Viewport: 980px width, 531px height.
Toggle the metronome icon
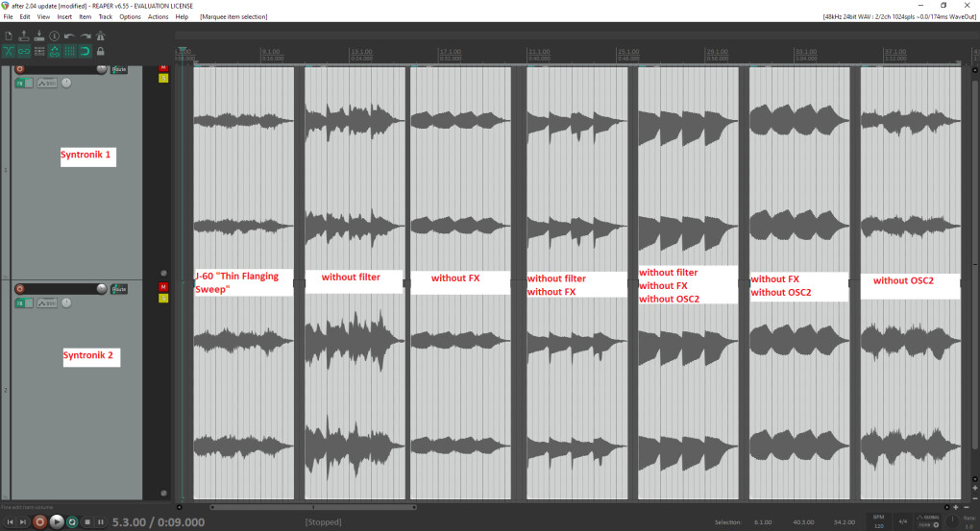(101, 36)
